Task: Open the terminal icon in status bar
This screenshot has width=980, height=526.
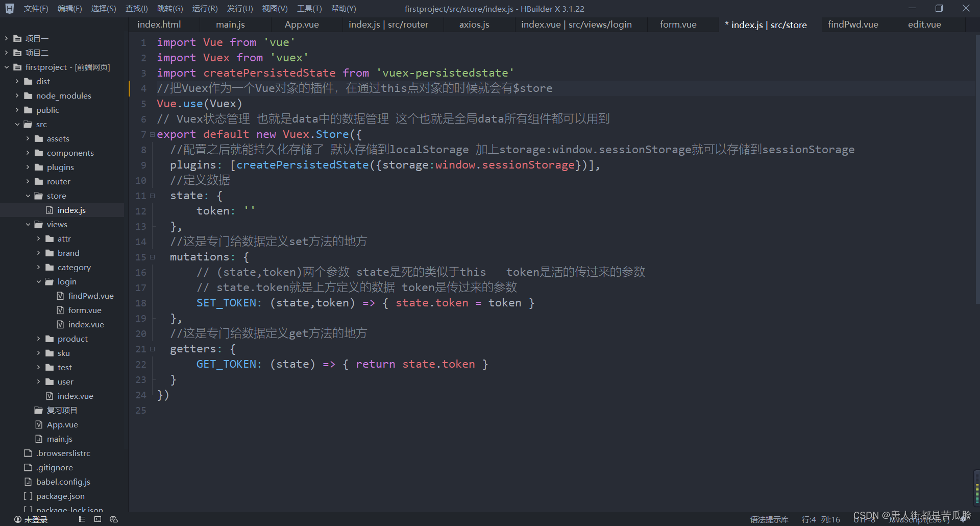Action: (x=98, y=519)
